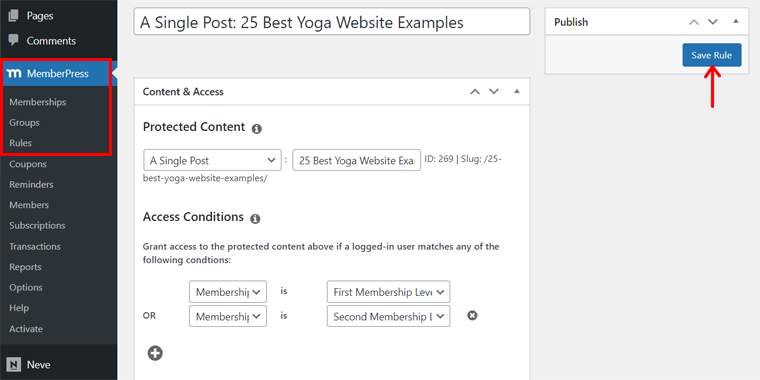Open the A Single Post dropdown
This screenshot has width=760, height=380.
click(x=212, y=160)
